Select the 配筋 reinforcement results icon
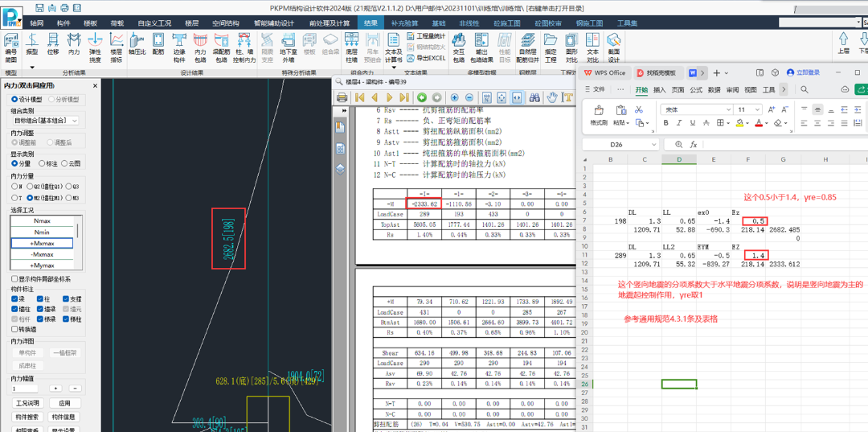 pos(158,44)
